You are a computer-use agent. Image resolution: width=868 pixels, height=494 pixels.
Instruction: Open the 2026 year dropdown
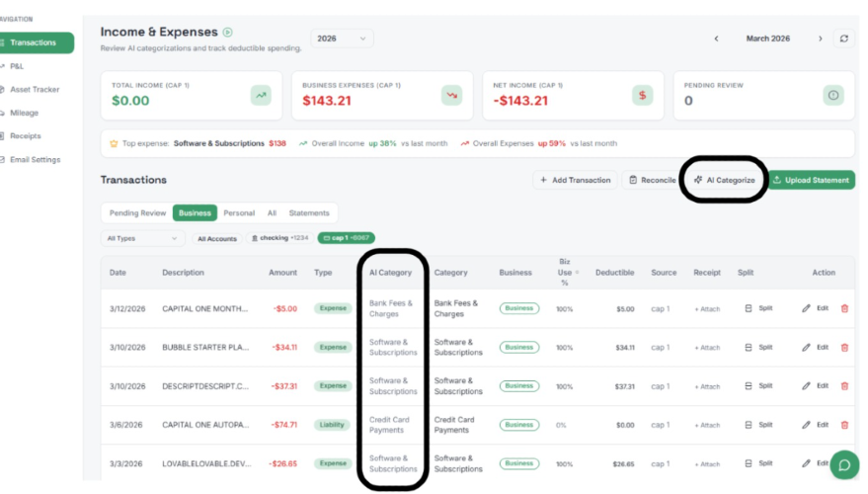(342, 39)
